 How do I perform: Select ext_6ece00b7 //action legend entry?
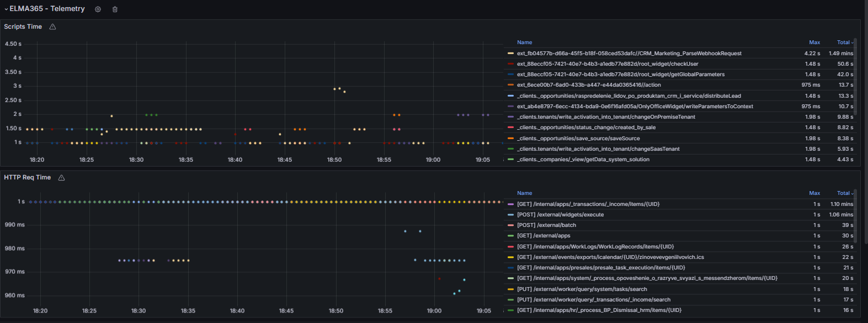pyautogui.click(x=589, y=85)
